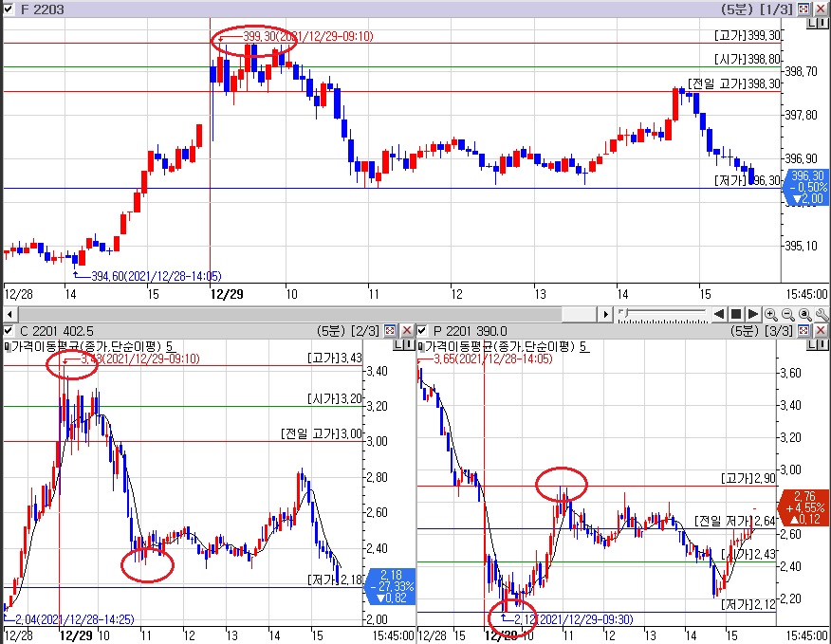The width and height of the screenshot is (831, 644).
Task: Click the L scale button in F 2203 chart
Action: coord(812,24)
